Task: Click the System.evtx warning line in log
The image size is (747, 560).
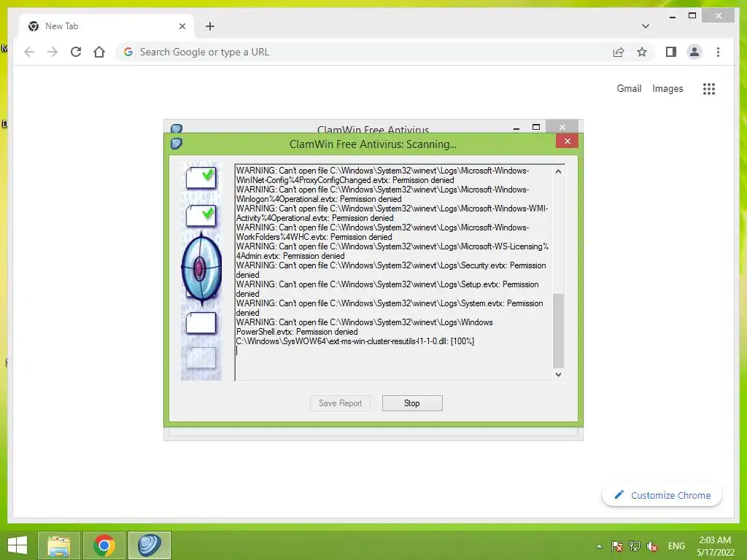Action: coord(390,308)
